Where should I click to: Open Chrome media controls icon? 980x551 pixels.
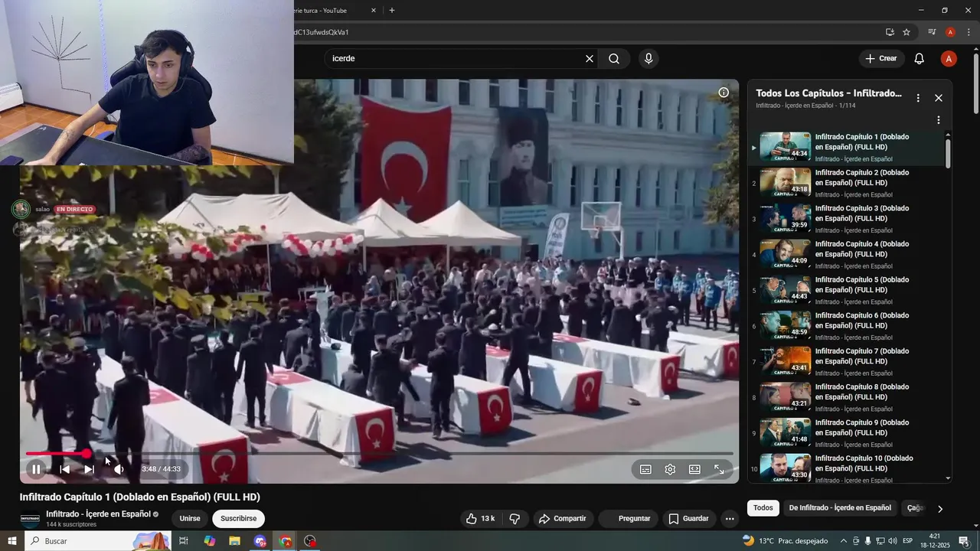tap(932, 32)
